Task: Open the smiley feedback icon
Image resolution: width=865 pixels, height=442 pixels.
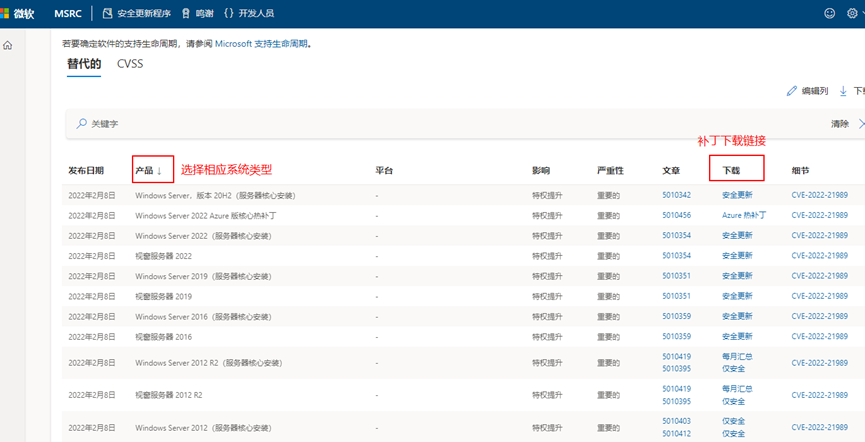Action: (829, 14)
